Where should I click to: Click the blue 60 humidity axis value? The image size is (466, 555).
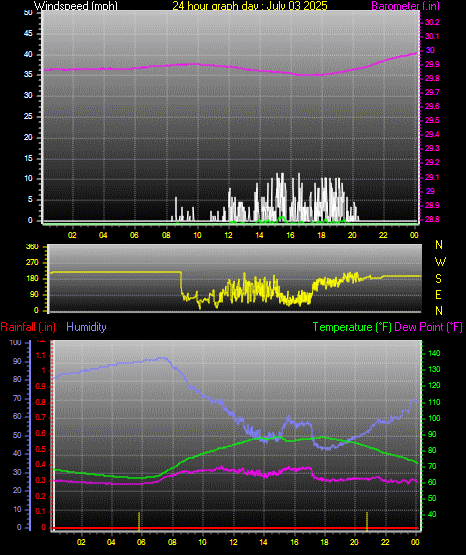click(17, 417)
